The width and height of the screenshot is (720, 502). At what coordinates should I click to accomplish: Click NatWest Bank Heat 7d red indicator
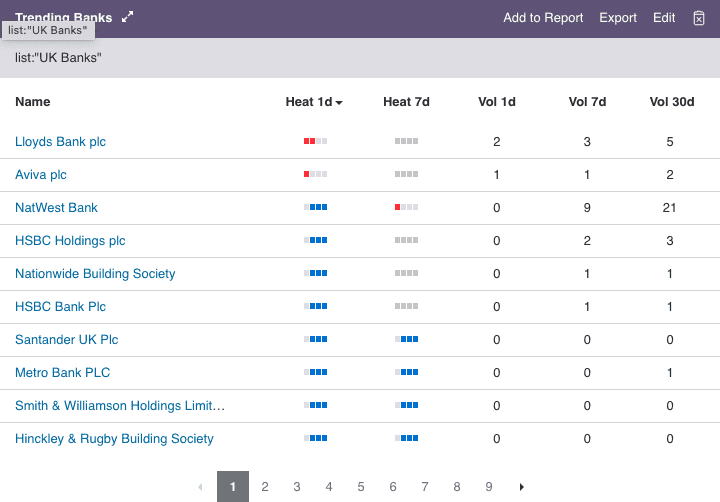point(406,207)
